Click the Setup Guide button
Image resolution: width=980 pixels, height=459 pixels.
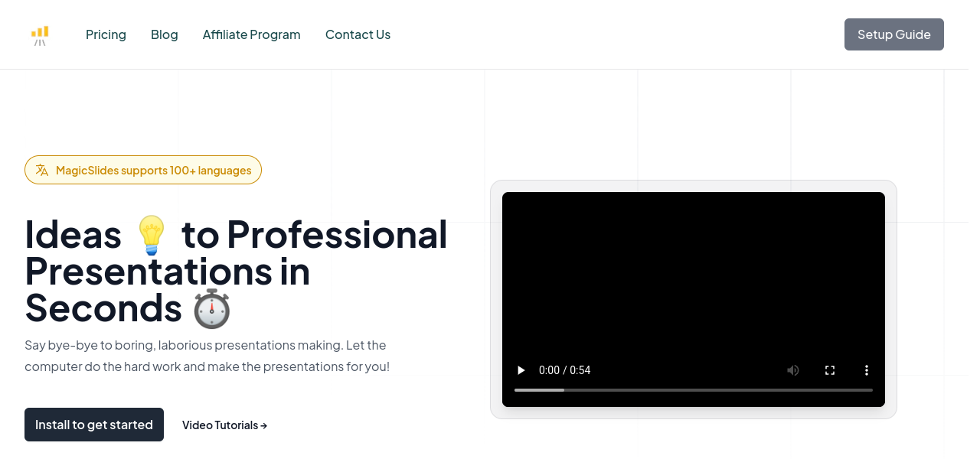893,34
